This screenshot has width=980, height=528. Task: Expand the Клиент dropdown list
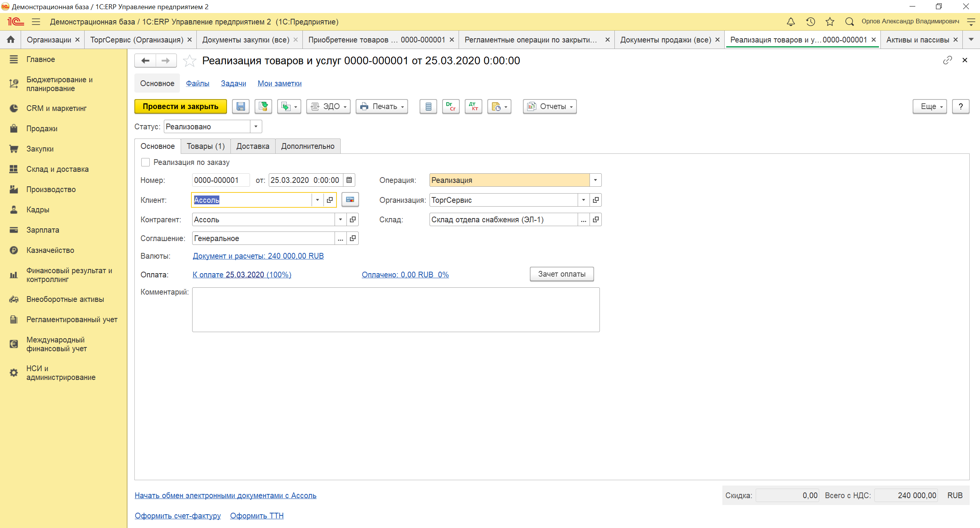click(317, 200)
